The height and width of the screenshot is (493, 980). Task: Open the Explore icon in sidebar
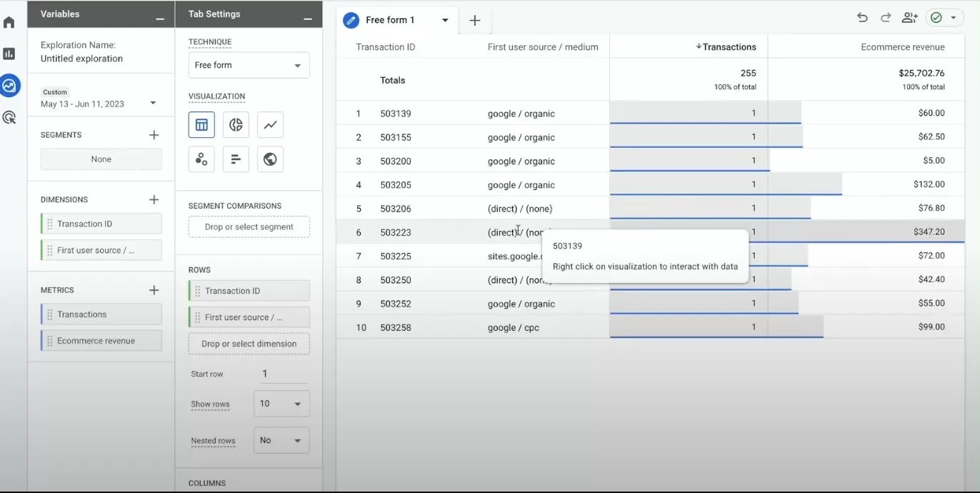[9, 86]
